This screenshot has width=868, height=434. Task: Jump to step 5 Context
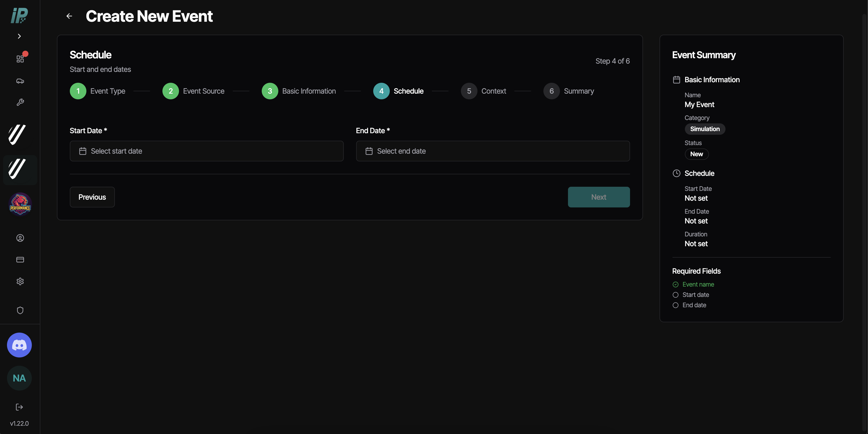(x=484, y=91)
